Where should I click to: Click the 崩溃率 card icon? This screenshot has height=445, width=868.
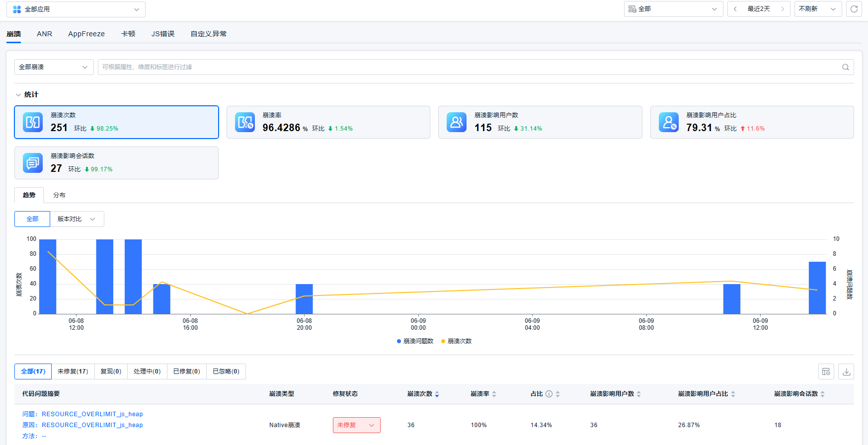(245, 122)
